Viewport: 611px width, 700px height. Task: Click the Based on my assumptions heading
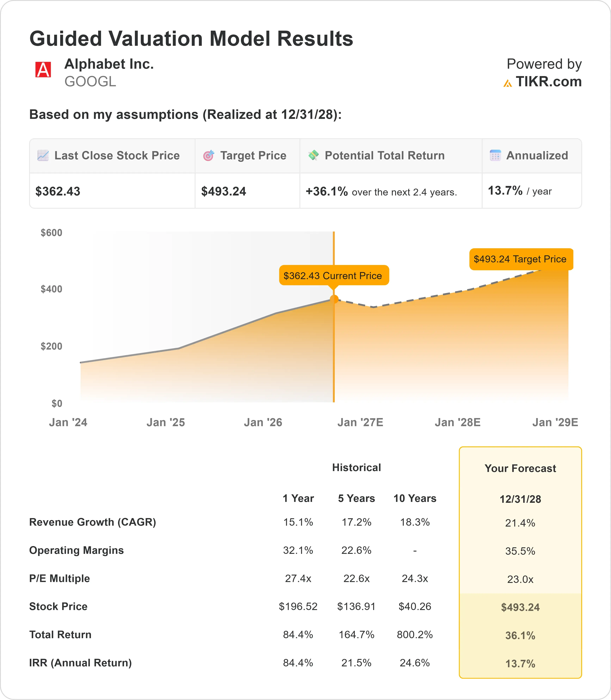186,114
